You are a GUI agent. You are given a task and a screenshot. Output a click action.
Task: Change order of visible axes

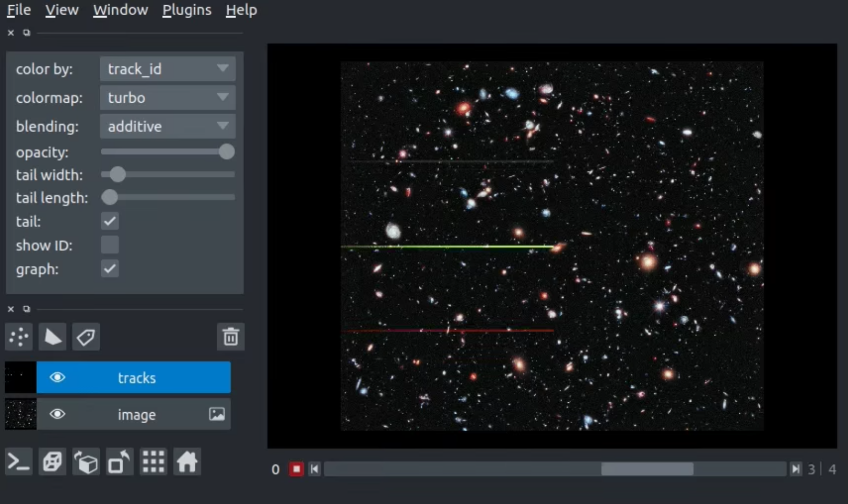86,462
